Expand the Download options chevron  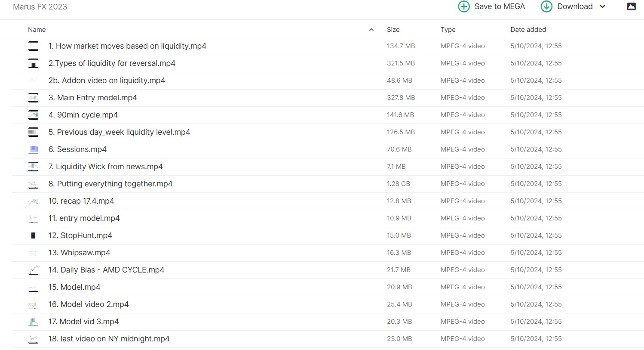pyautogui.click(x=602, y=6)
